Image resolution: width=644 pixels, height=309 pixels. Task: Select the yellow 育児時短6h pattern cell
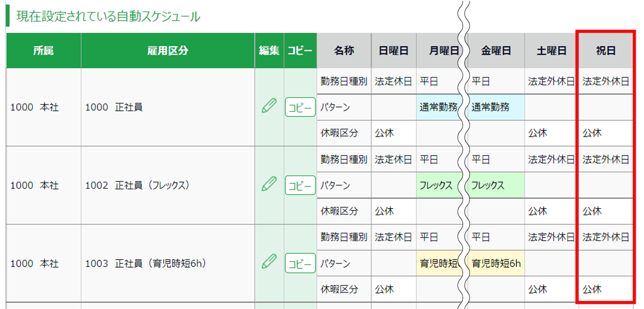coord(496,264)
